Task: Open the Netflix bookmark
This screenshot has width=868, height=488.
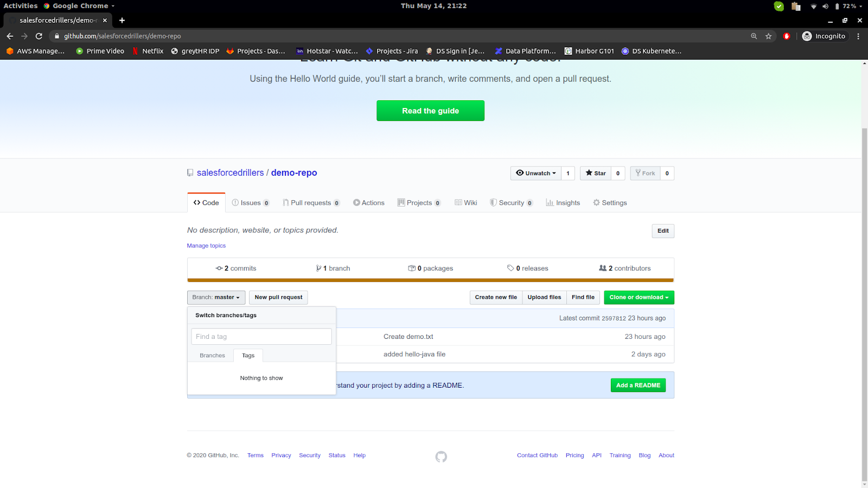Action: [x=148, y=51]
